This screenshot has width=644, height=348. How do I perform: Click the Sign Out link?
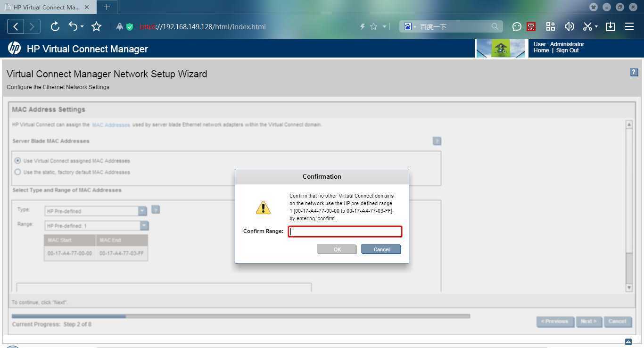pyautogui.click(x=567, y=50)
